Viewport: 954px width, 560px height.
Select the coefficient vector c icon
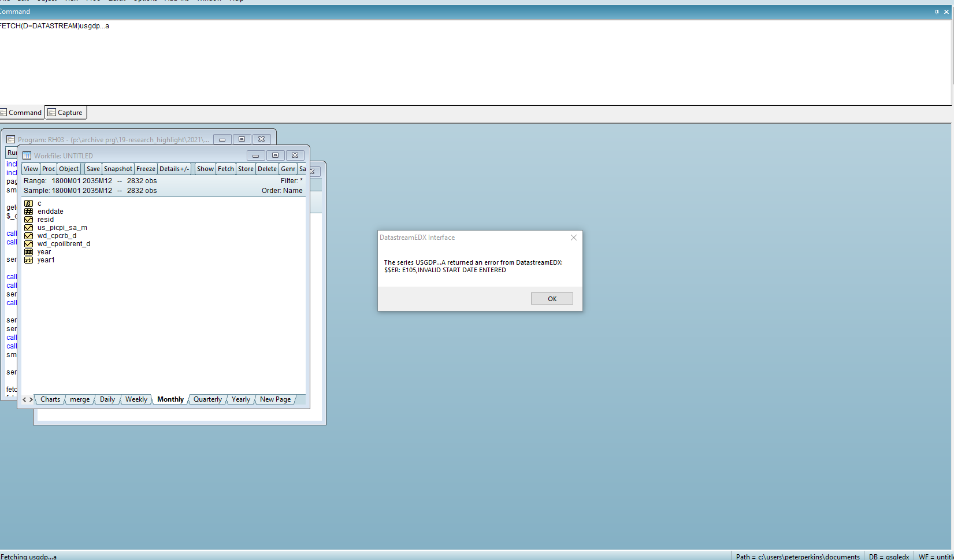pyautogui.click(x=28, y=203)
